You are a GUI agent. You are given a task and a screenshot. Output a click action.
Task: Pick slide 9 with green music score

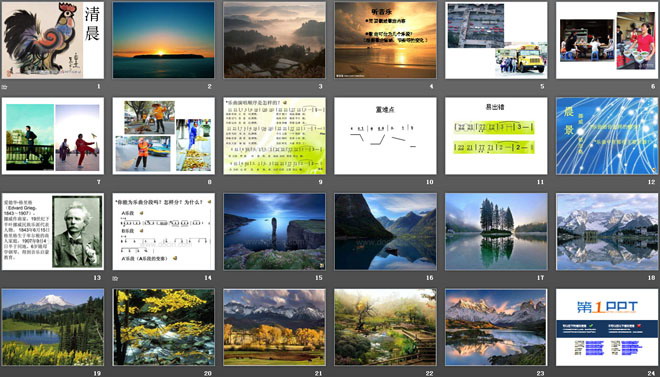click(274, 136)
